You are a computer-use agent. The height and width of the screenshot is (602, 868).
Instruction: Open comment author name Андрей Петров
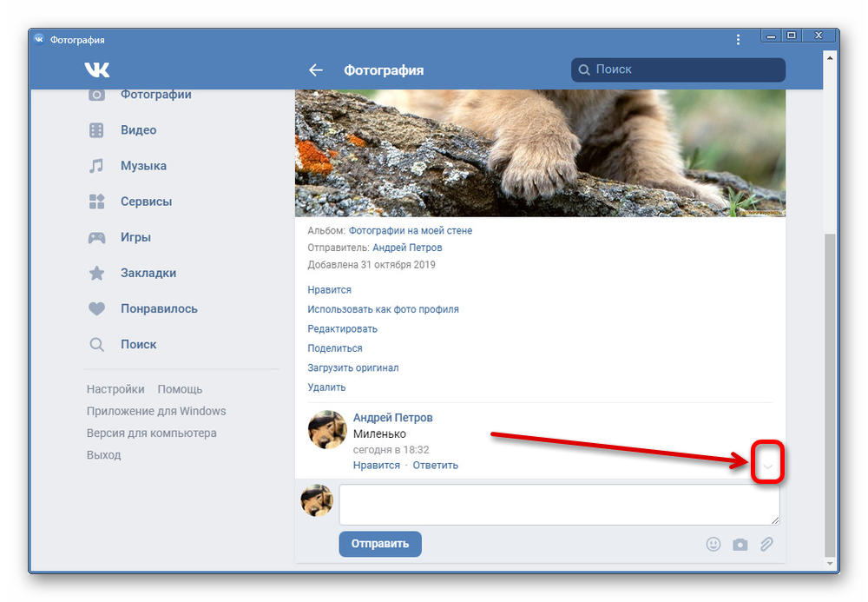click(x=393, y=418)
